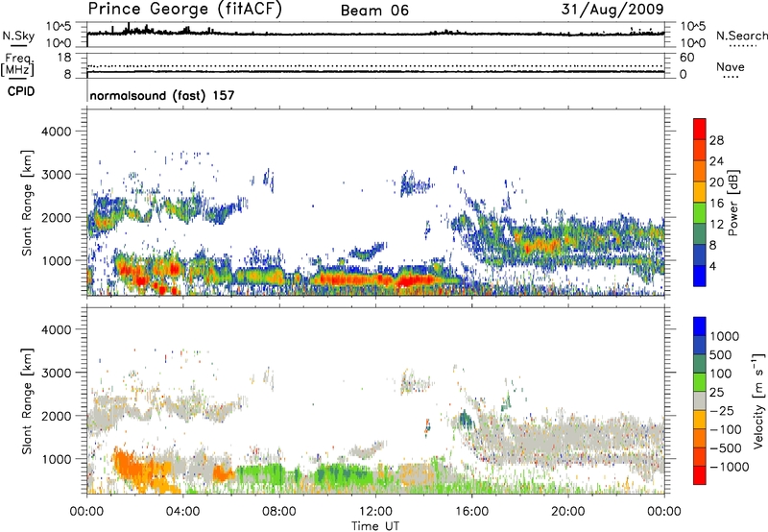
Task: Click the '28' value on power colorbar
Action: [x=716, y=140]
